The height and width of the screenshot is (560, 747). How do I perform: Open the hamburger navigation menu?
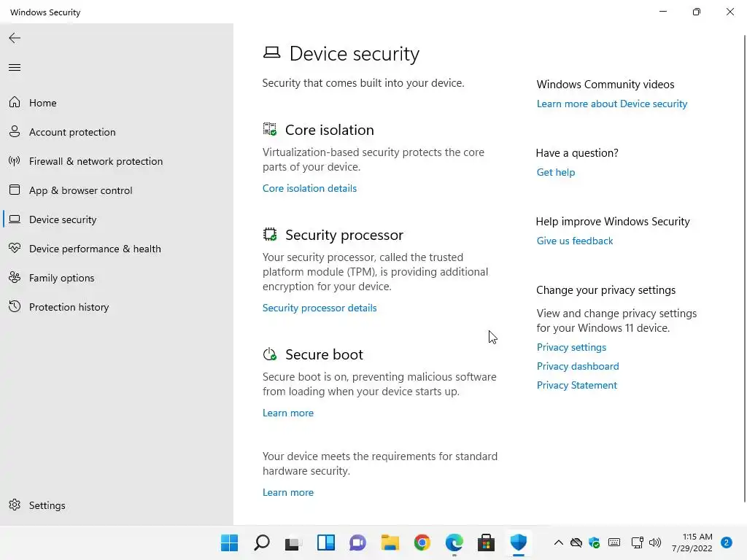point(15,68)
